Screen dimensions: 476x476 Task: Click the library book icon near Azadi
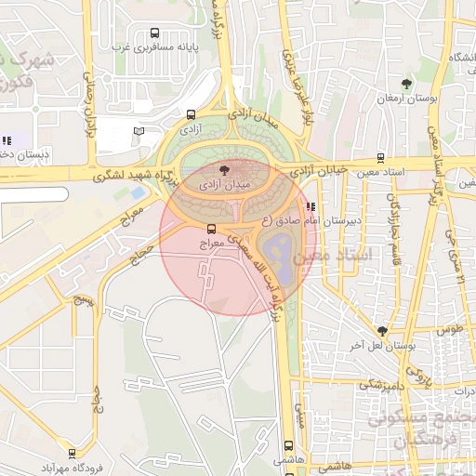139,131
